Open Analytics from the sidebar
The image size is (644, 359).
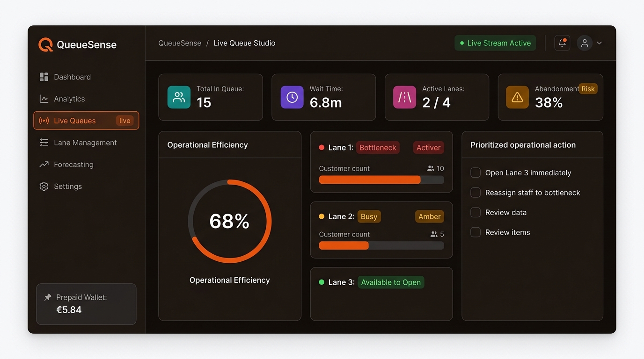click(x=86, y=99)
